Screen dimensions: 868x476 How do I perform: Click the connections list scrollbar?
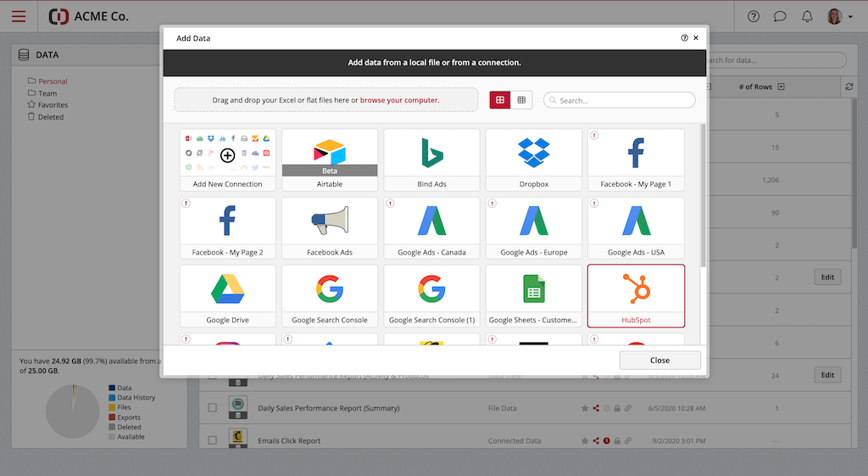point(703,196)
